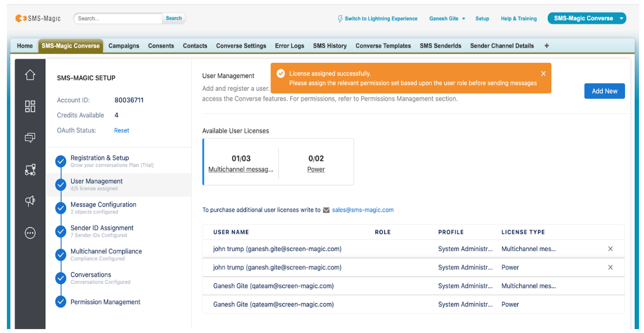
Task: View the Error Logs tab
Action: click(290, 46)
